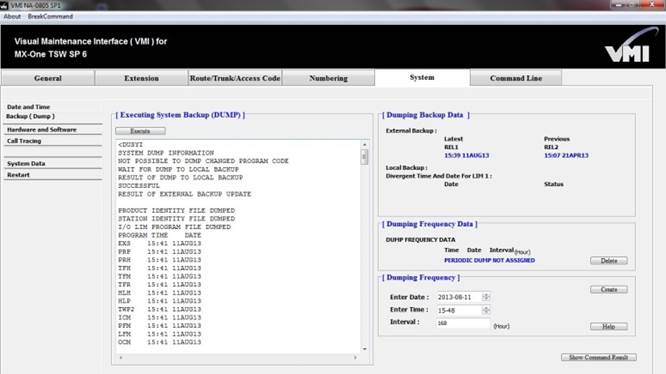The image size is (666, 374).
Task: Click the EXS 15:41 11AUG13 row
Action: (x=160, y=243)
